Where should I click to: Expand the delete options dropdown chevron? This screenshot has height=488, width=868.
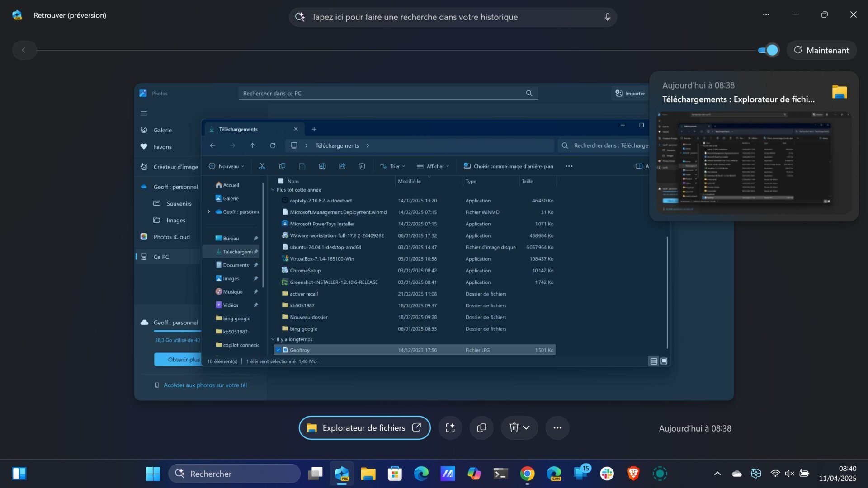pos(527,428)
